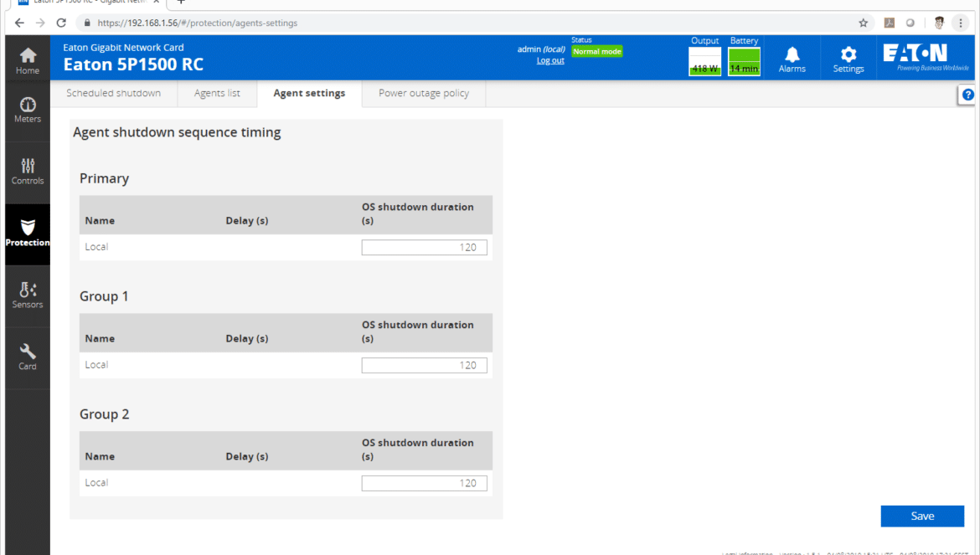Switch to the Scheduled shutdown tab

[x=114, y=93]
